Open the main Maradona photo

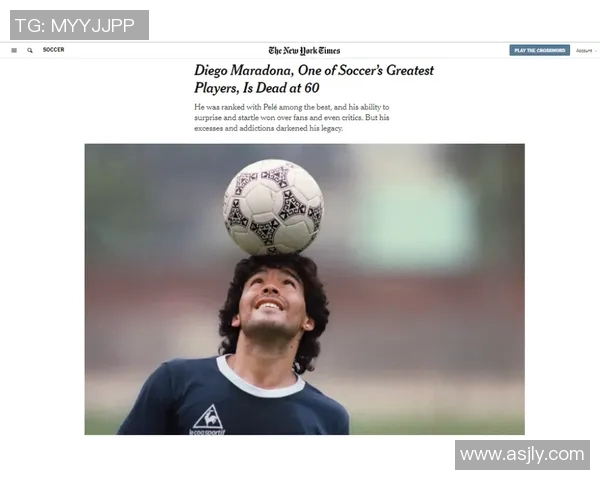[x=305, y=289]
